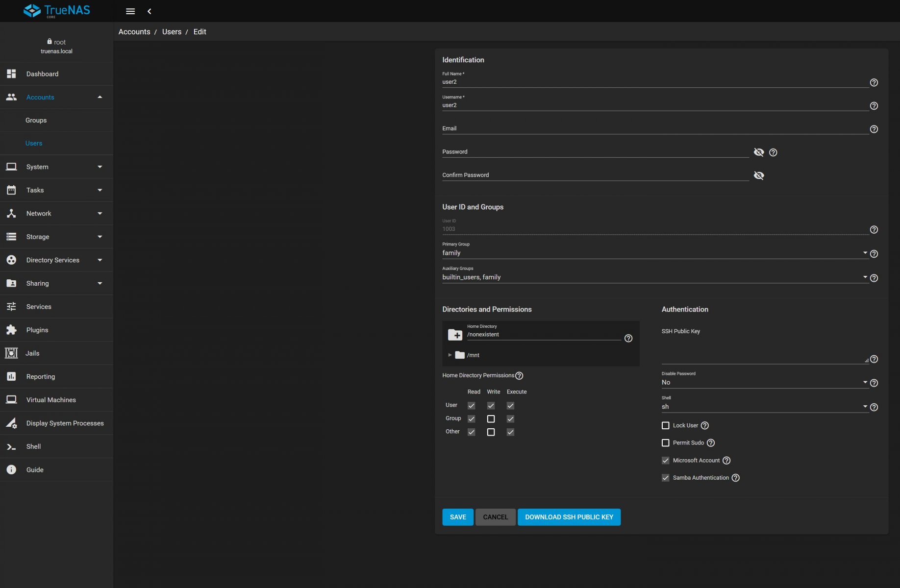Uncheck the Microsoft Account checkbox
This screenshot has width=900, height=588.
point(665,461)
